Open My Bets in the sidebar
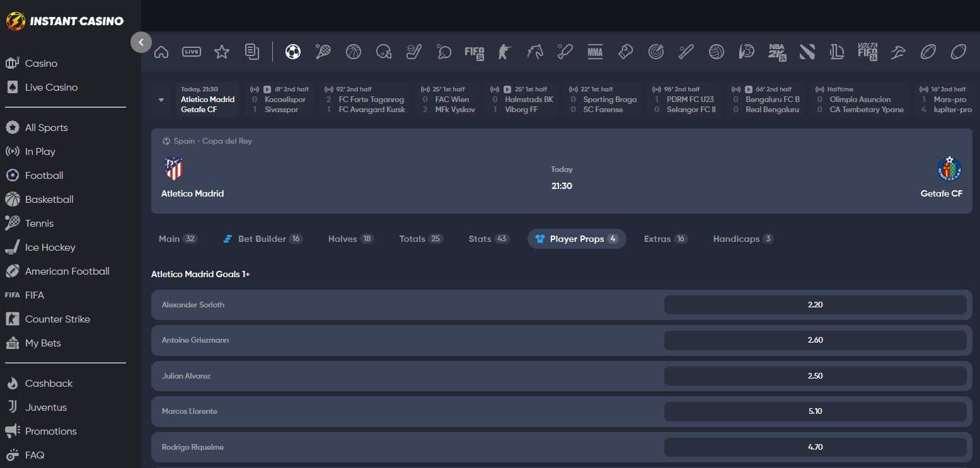Image resolution: width=980 pixels, height=468 pixels. 43,343
